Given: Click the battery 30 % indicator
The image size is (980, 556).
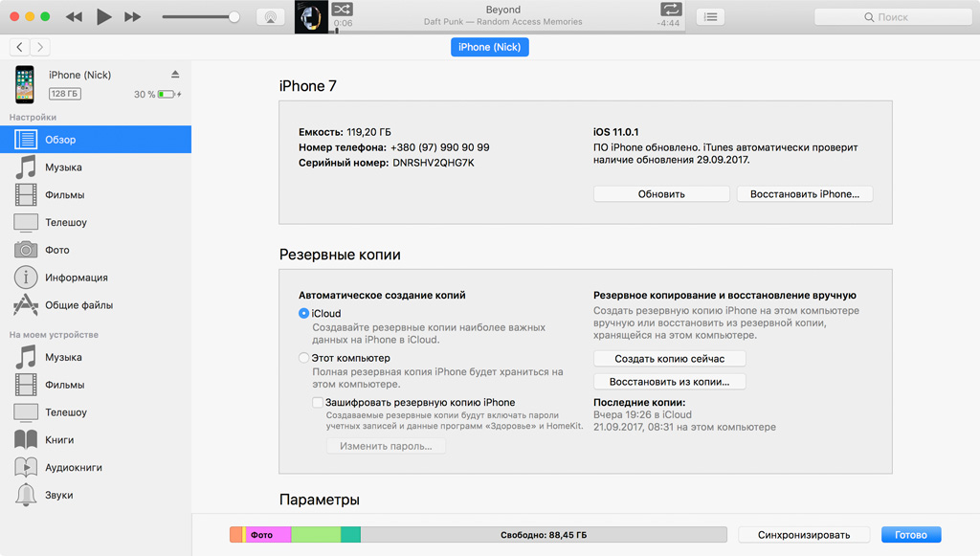Looking at the screenshot, I should [158, 95].
